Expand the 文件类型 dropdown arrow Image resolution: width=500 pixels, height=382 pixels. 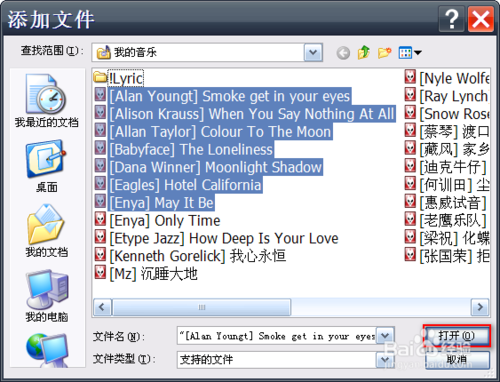tap(385, 359)
